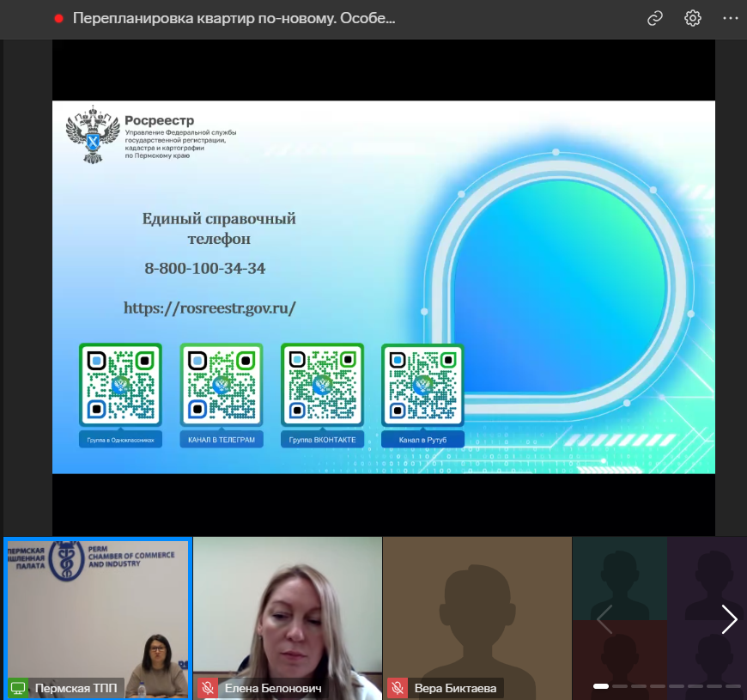This screenshot has height=700, width=747.
Task: Click the QR code above Группа в Одноклассниках
Action: (120, 384)
